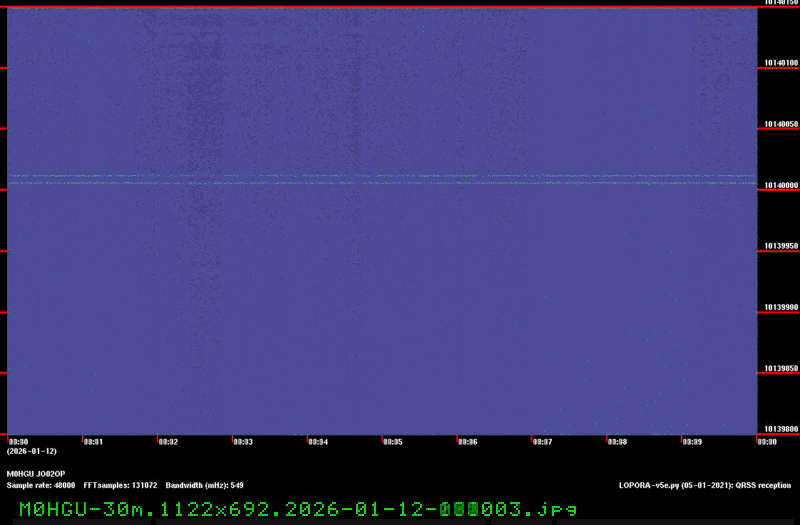
Task: Click the green M0HGU-30m jpg filename caption
Action: [x=298, y=509]
